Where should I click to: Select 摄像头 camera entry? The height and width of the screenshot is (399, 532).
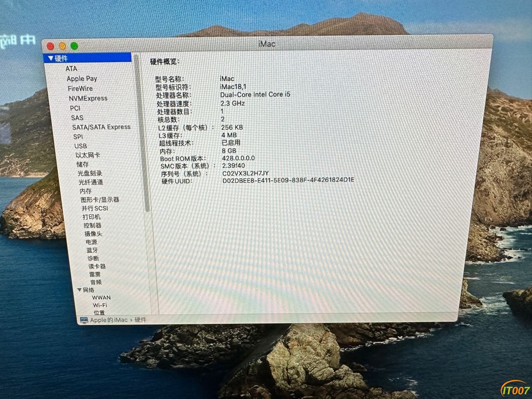pyautogui.click(x=93, y=234)
